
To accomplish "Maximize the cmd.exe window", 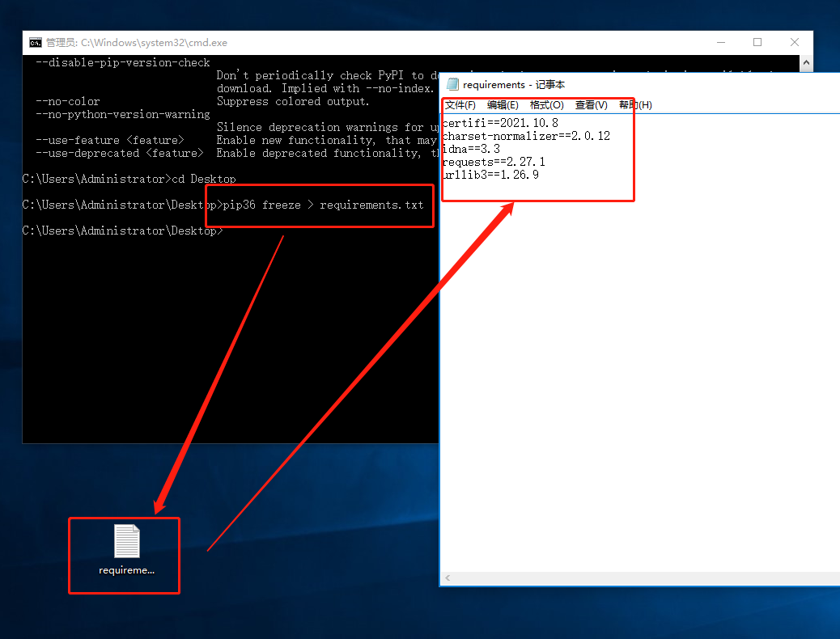I will pos(757,42).
